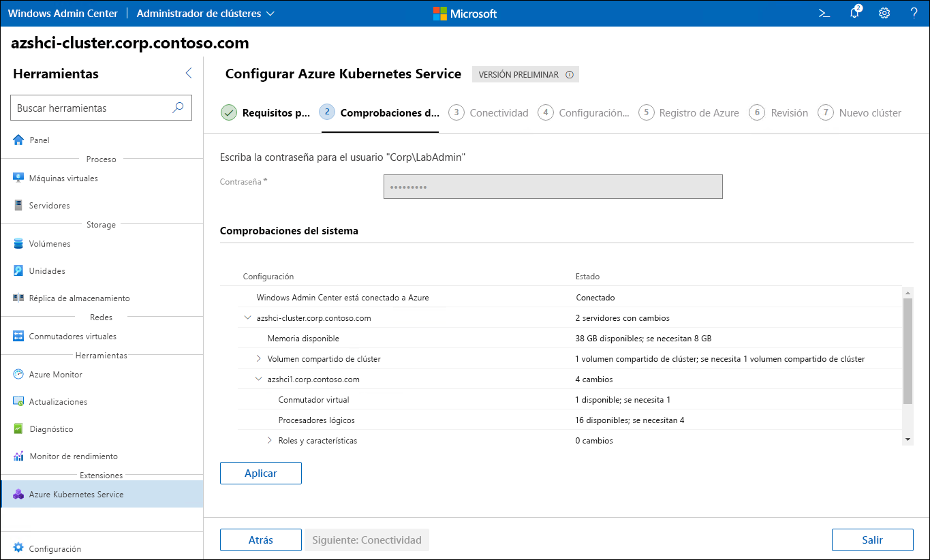Screen dimensions: 930x560
Task: Select step 4 Configuración
Action: click(x=584, y=113)
